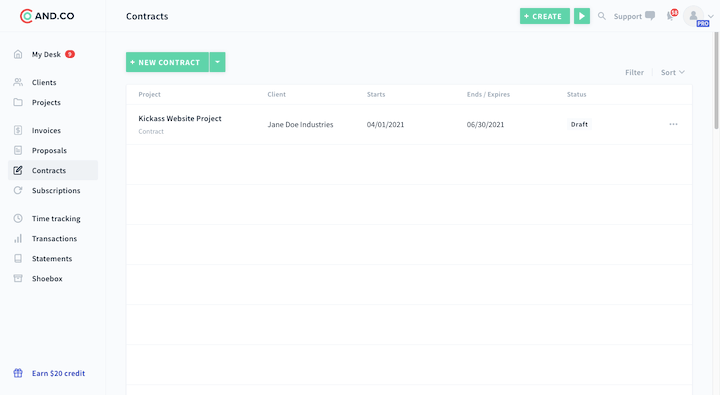
Task: Open Time tracking in the sidebar
Action: [56, 218]
